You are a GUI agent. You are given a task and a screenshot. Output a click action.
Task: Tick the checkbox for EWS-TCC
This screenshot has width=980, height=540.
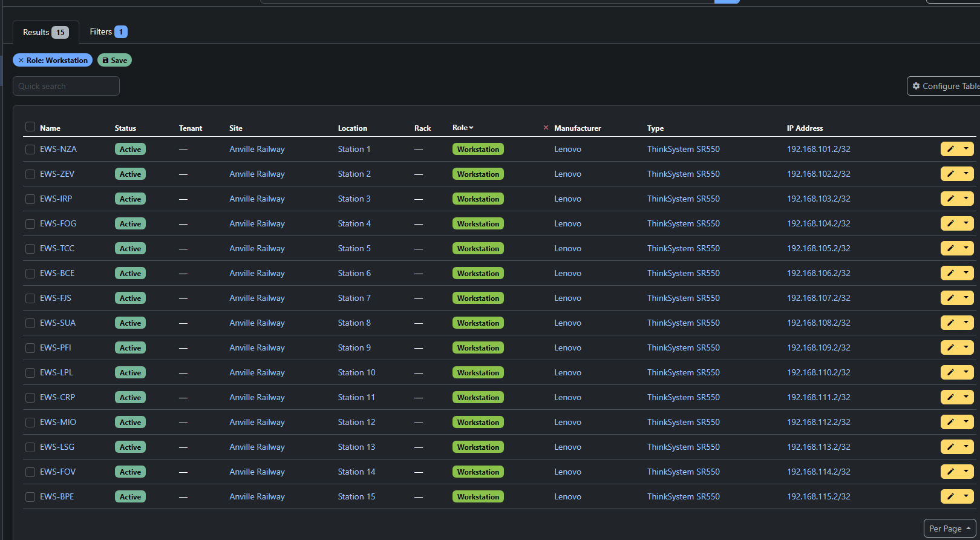point(30,249)
